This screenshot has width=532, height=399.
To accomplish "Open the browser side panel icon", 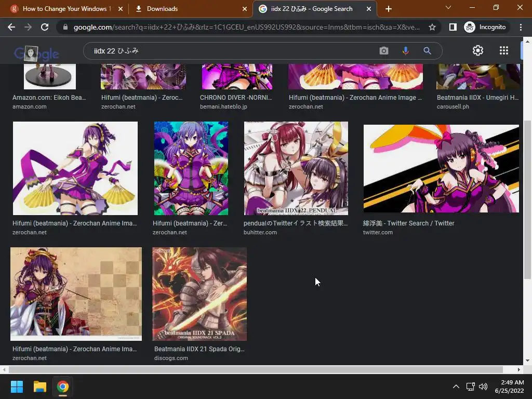I will (x=453, y=27).
